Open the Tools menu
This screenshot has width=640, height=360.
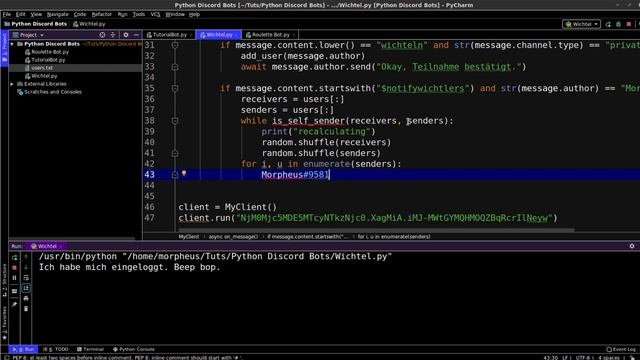click(x=139, y=14)
